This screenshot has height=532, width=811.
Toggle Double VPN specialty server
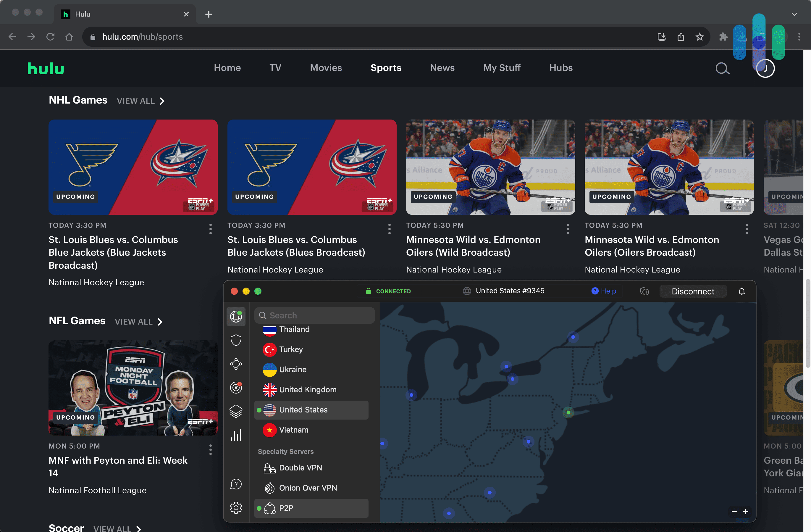point(301,467)
